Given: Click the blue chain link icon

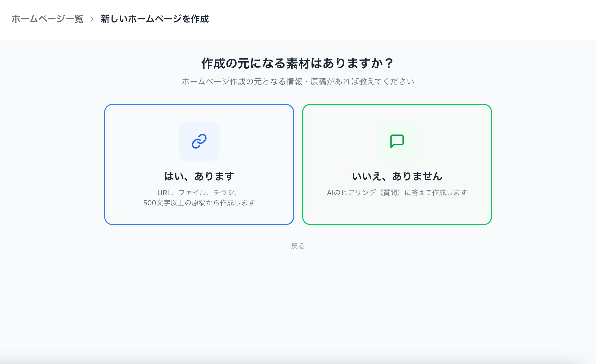Looking at the screenshot, I should click(x=199, y=141).
